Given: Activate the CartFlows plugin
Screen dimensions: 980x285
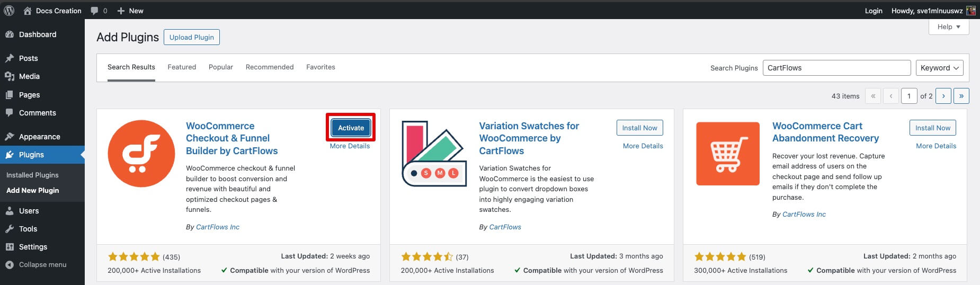Looking at the screenshot, I should [x=351, y=128].
